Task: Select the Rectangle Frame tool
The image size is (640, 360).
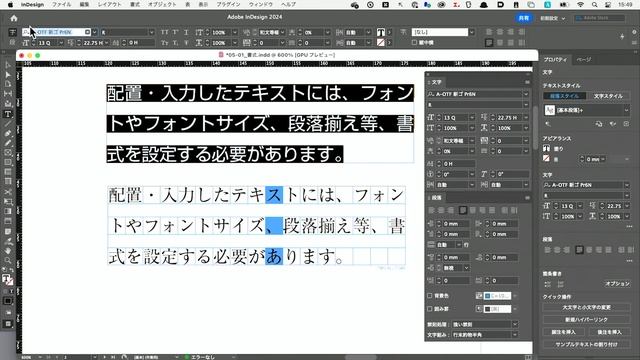Action: click(8, 153)
